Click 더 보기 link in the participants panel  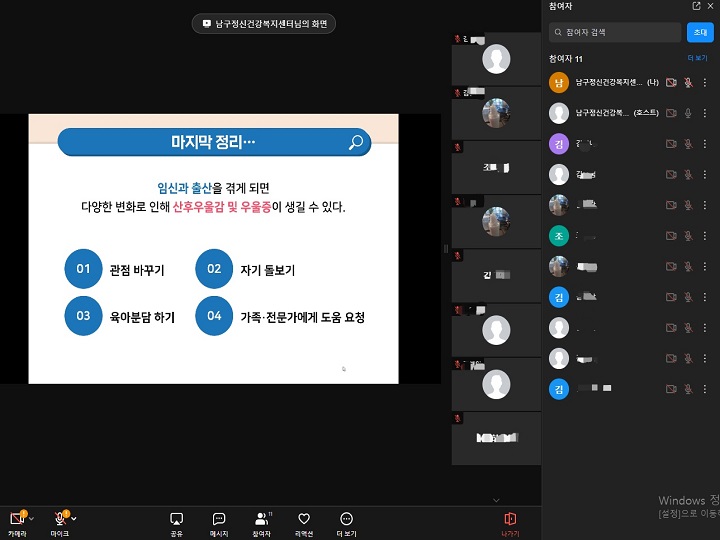pos(696,59)
